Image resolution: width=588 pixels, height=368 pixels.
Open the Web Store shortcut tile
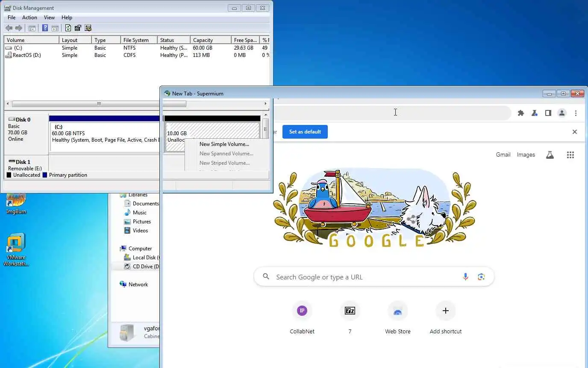click(x=398, y=318)
